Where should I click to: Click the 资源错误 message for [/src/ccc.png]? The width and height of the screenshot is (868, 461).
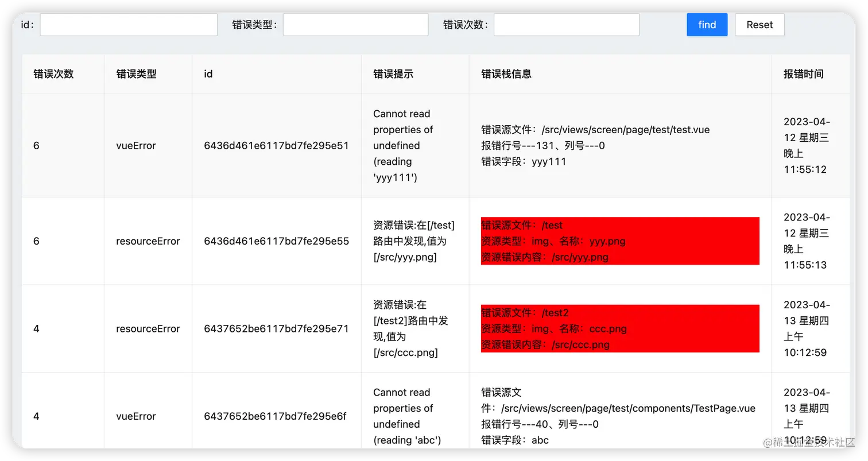coord(410,329)
